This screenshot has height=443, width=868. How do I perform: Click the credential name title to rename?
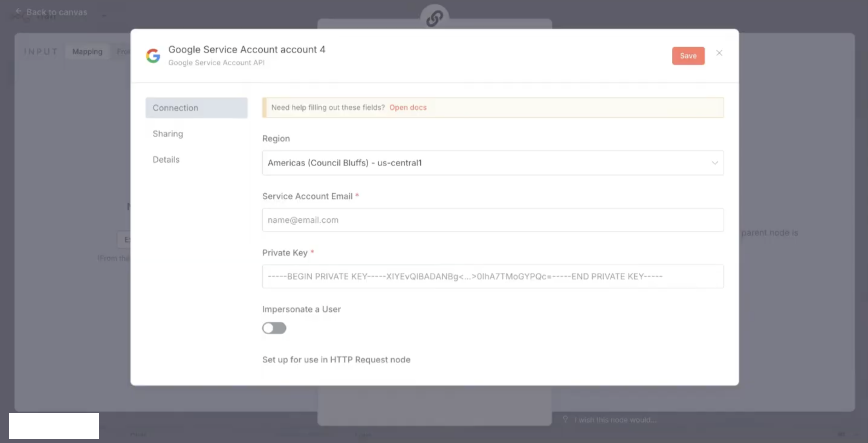pos(247,50)
